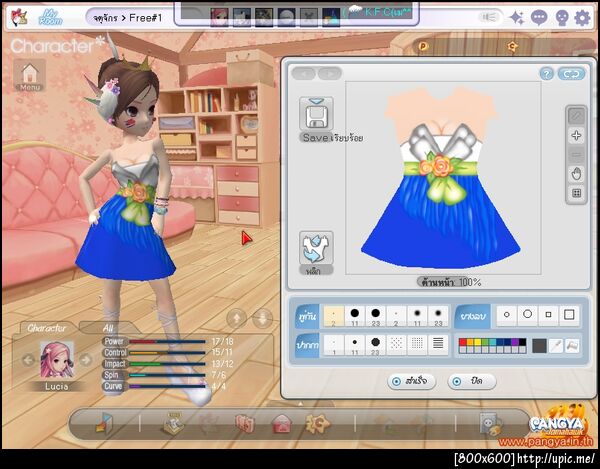The height and width of the screenshot is (469, 600).
Task: Select first solid brush size 11
Action: (x=355, y=316)
